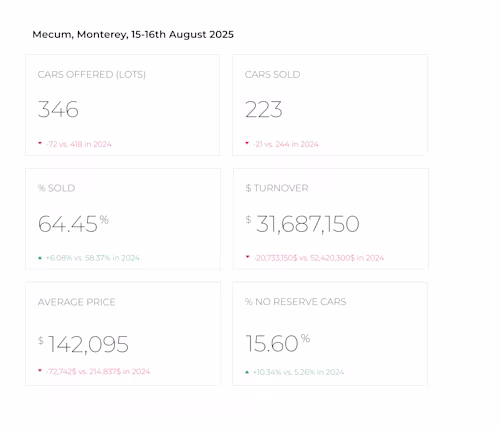Select the Mecum, Monterey auction title
Screen dimensions: 500x430
tap(133, 35)
